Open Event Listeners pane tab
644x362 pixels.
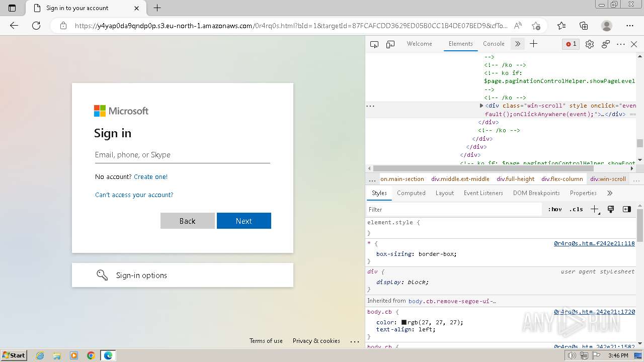[x=483, y=193]
